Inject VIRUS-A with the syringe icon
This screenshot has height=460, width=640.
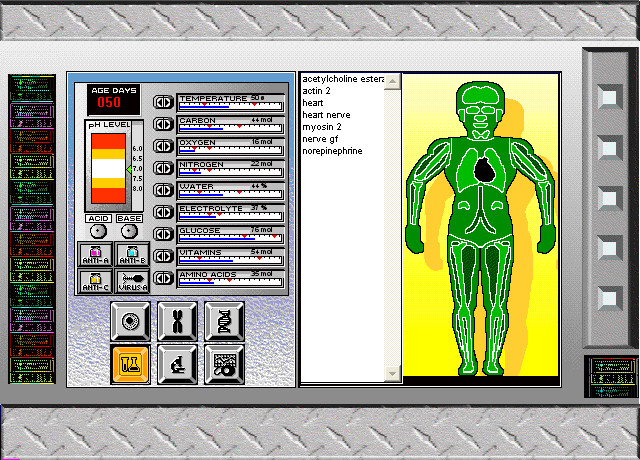point(132,281)
